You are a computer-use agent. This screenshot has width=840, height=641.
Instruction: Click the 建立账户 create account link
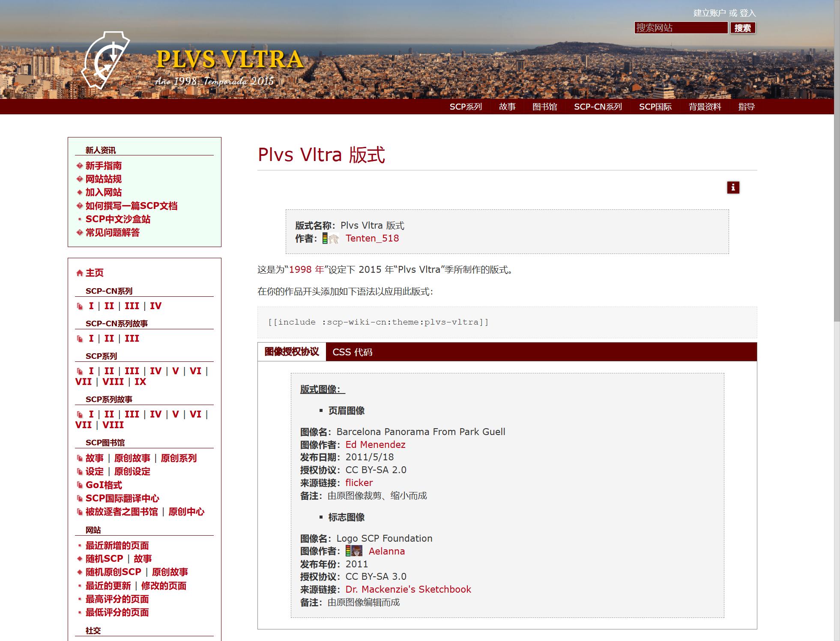[709, 13]
